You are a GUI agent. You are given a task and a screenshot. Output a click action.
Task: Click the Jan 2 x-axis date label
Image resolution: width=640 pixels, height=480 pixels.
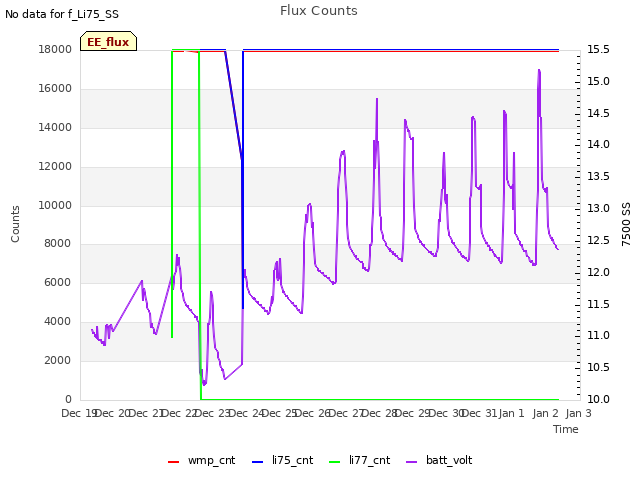pyautogui.click(x=545, y=413)
